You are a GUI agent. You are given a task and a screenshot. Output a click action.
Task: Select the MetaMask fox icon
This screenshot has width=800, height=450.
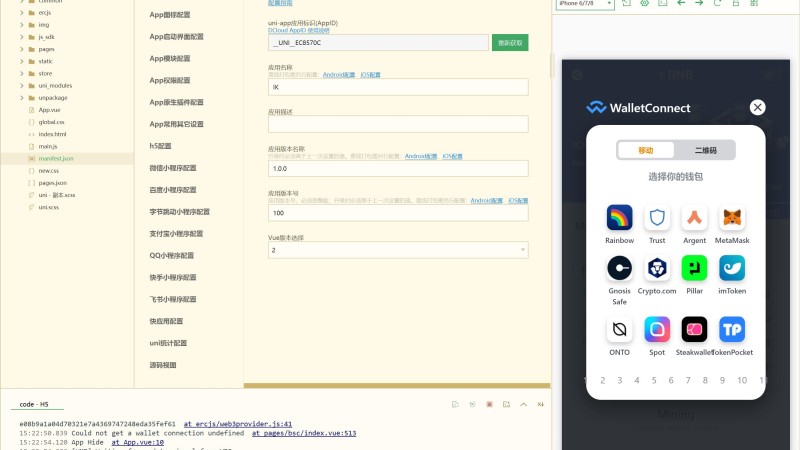click(732, 217)
